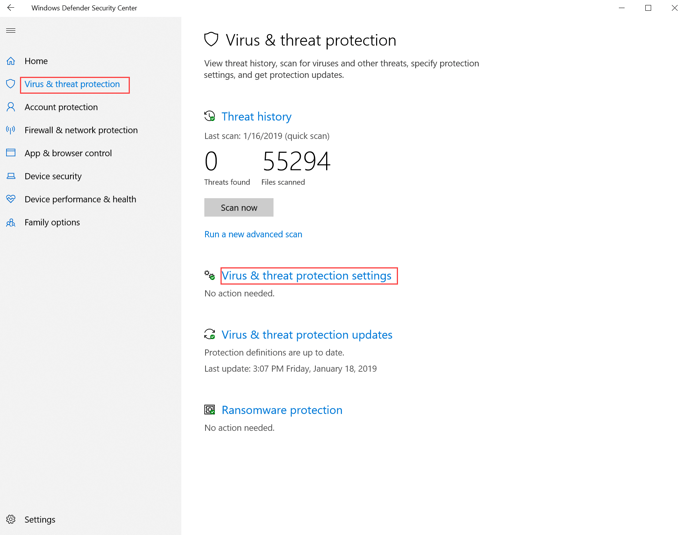Screen dimensions: 688x535
Task: Click the Family options people icon
Action: 11,222
